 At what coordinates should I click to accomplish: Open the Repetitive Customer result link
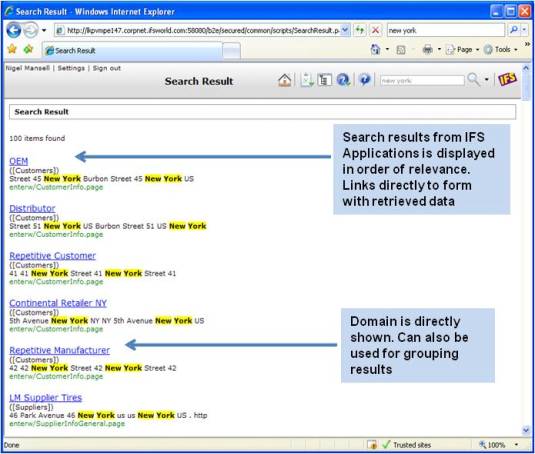tap(53, 256)
